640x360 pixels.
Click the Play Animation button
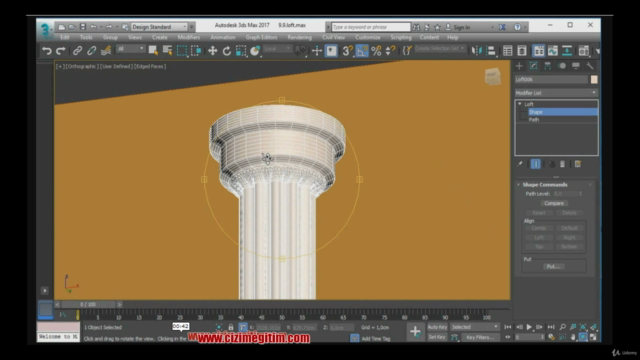529,327
